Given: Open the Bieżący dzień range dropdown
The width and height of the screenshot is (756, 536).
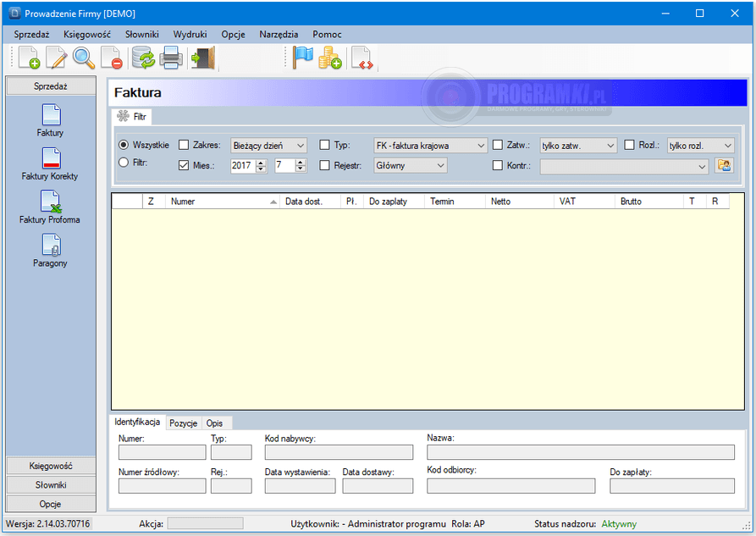Looking at the screenshot, I should (x=268, y=145).
